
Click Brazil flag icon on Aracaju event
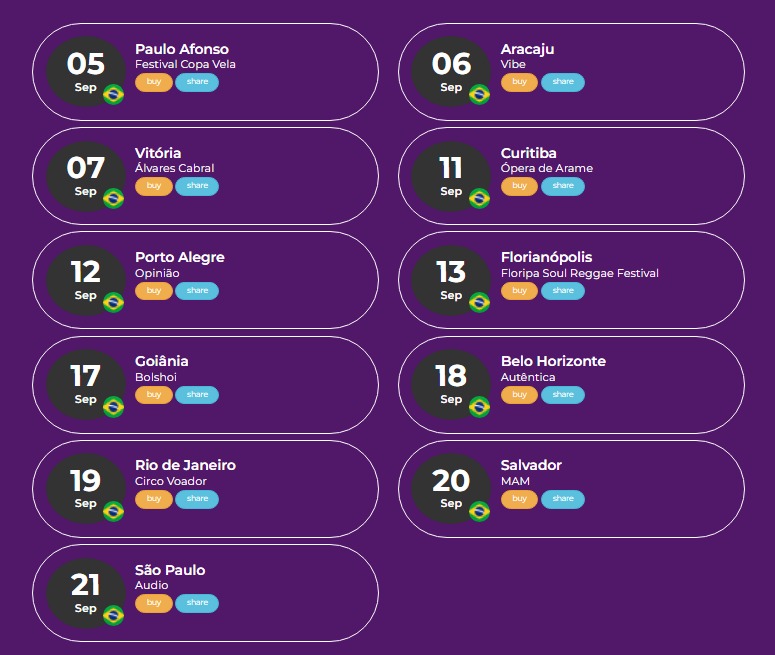pyautogui.click(x=479, y=94)
